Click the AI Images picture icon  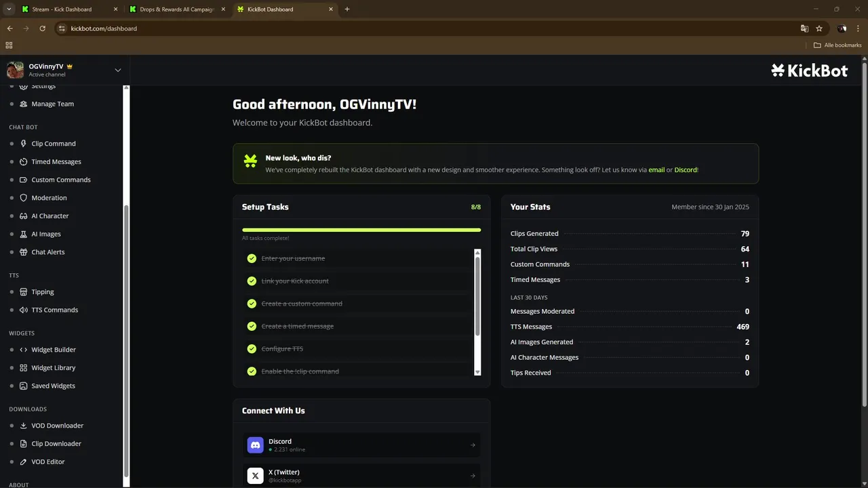coord(24,234)
